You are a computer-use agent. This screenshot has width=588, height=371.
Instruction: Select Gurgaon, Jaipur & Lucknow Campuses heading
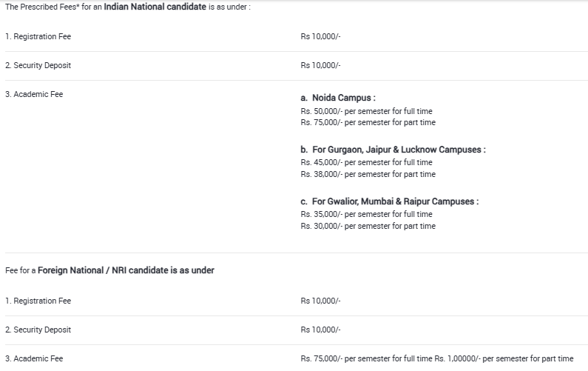pos(393,150)
